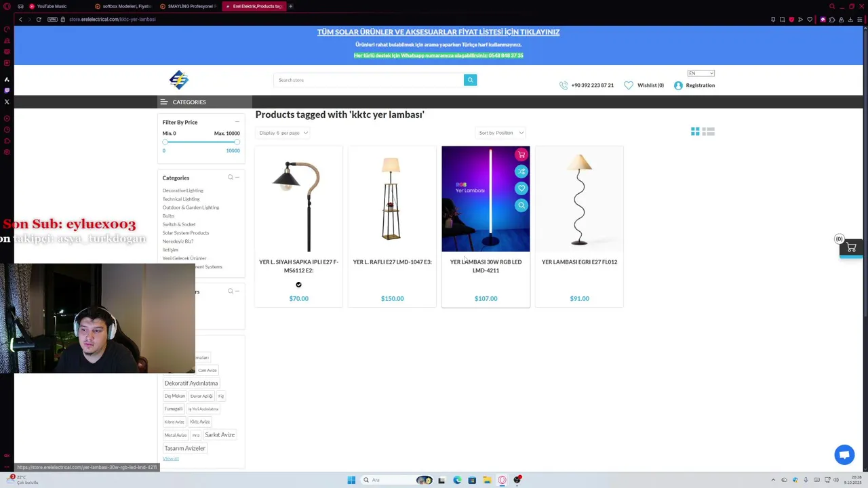Open the floating shopping cart
Viewport: 868px width, 488px height.
click(x=851, y=247)
